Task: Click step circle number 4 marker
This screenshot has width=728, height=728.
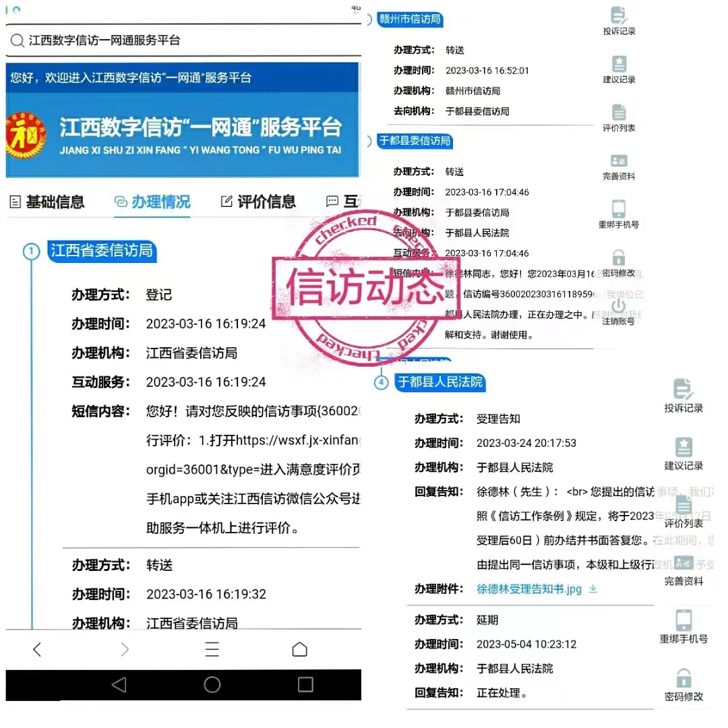Action: click(x=381, y=383)
